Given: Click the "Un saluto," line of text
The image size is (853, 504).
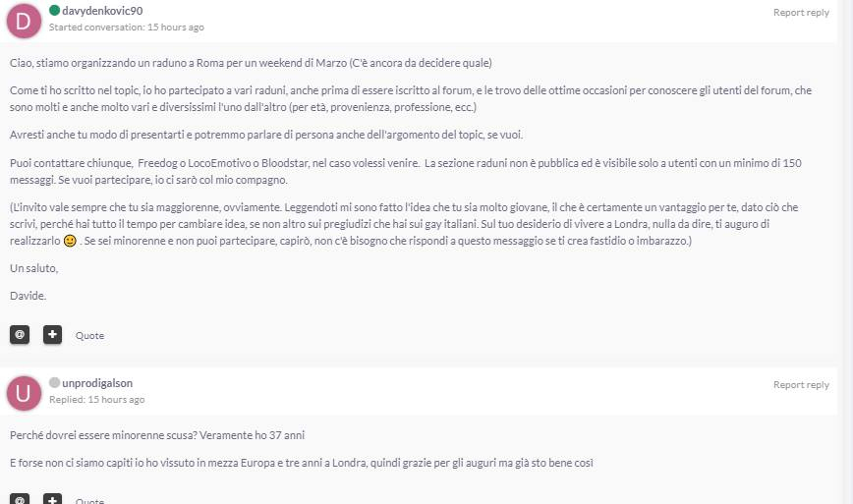Looking at the screenshot, I should (x=34, y=268).
